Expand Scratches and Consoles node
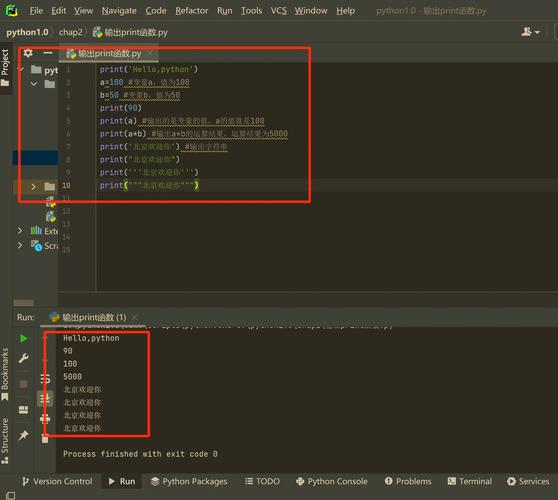 [20, 245]
